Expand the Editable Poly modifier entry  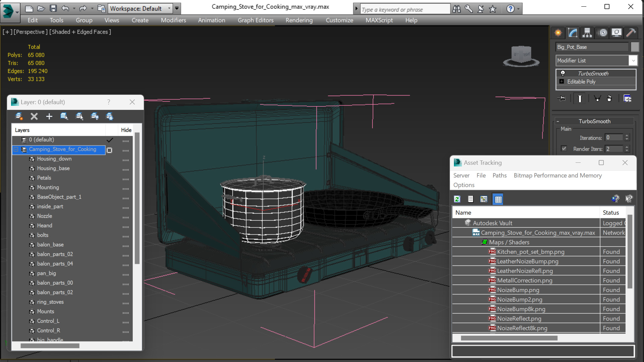pos(562,81)
